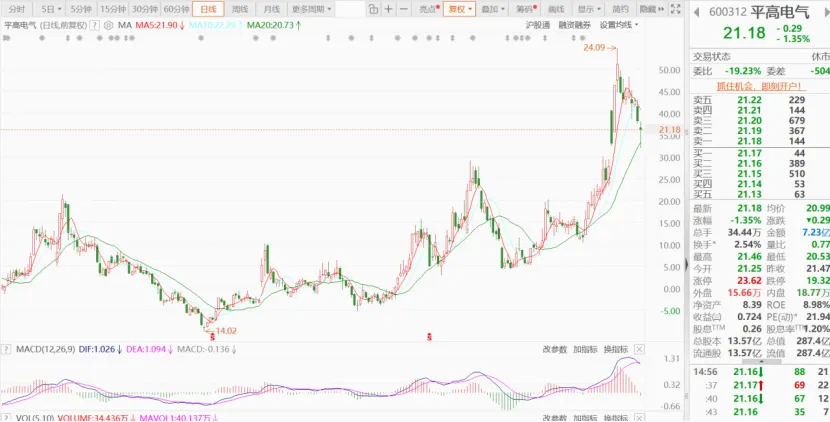The image size is (830, 422).
Task: Click 抓住机会，即刻开户 link
Action: coord(759,86)
